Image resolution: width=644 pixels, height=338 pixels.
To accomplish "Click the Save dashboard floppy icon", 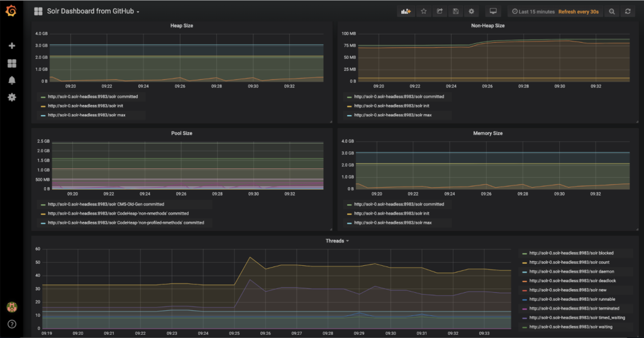I will tap(455, 11).
